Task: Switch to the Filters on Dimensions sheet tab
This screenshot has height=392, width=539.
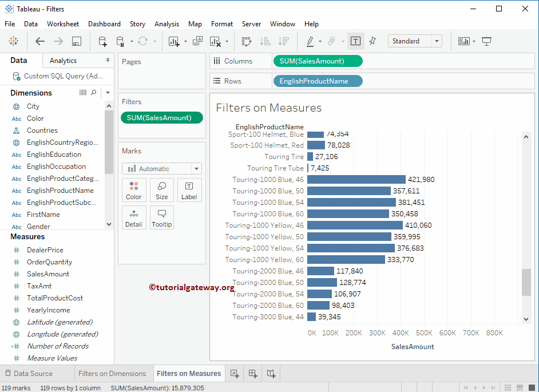Action: coord(112,374)
